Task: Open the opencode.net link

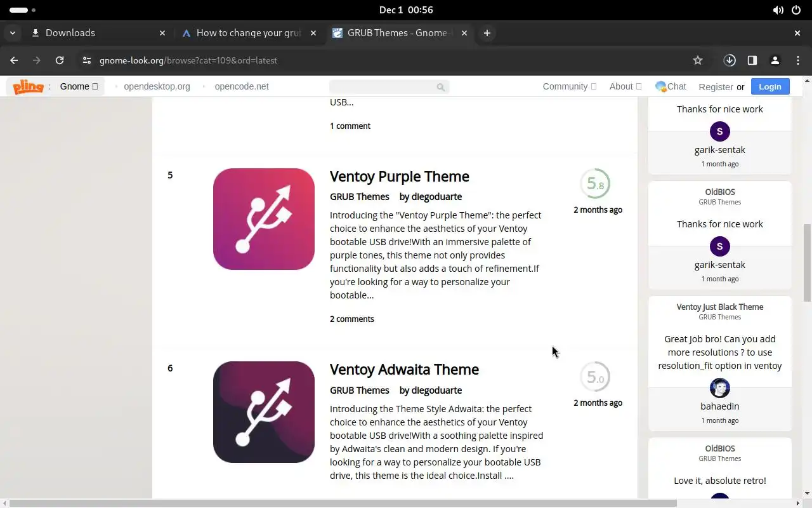Action: tap(242, 86)
